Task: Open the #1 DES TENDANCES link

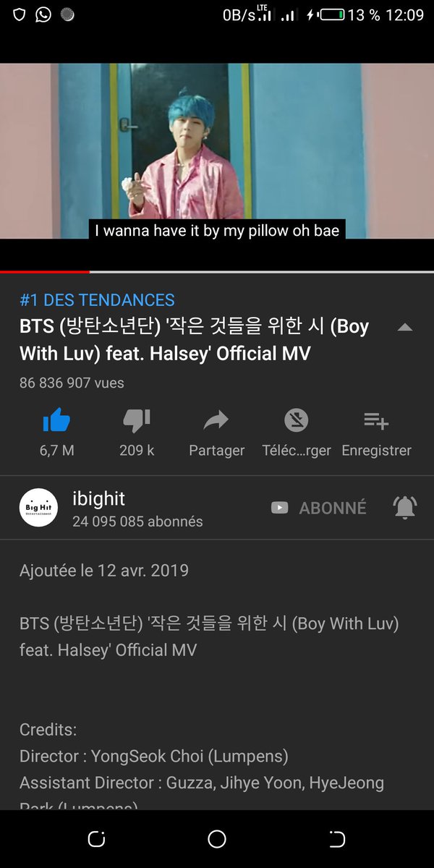Action: [97, 299]
